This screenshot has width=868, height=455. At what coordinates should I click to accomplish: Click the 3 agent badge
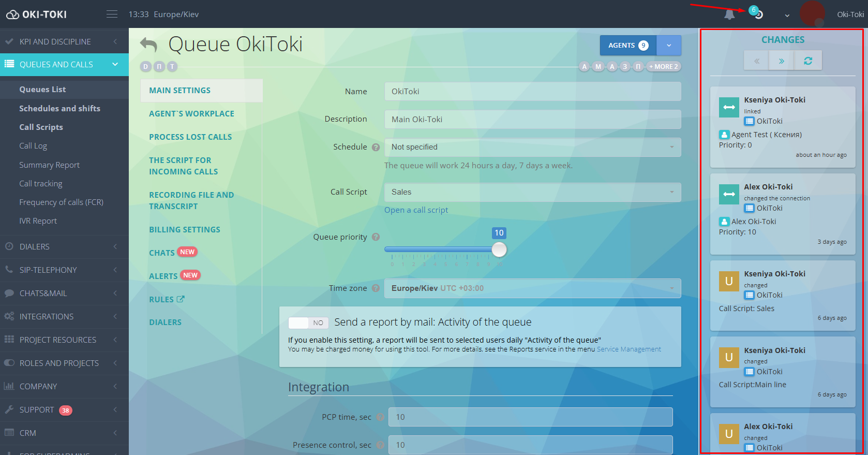tap(625, 66)
